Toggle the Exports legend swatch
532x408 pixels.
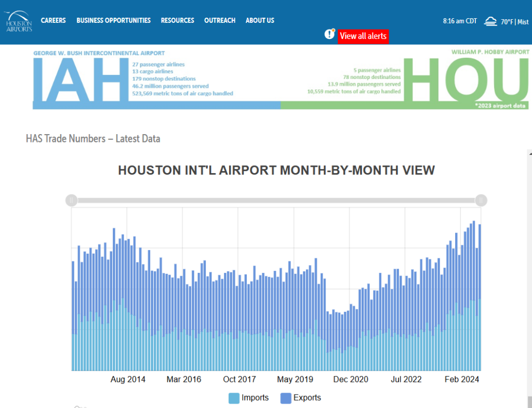click(x=286, y=398)
